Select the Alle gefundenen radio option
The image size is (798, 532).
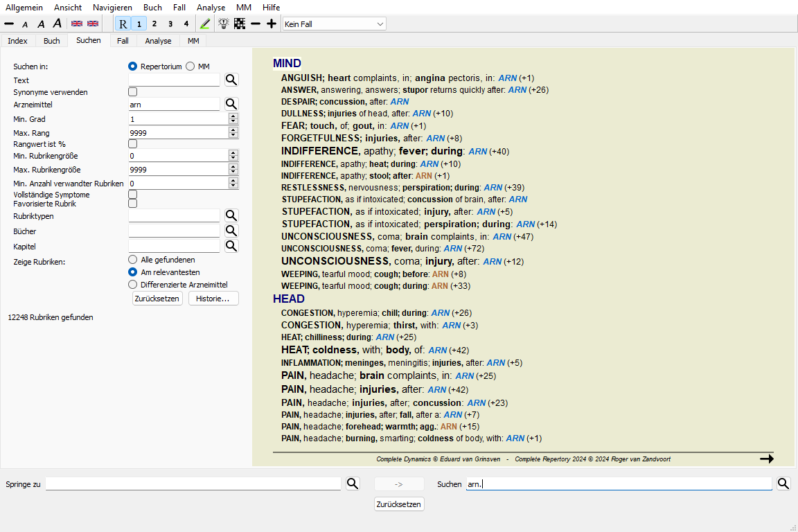click(x=133, y=260)
